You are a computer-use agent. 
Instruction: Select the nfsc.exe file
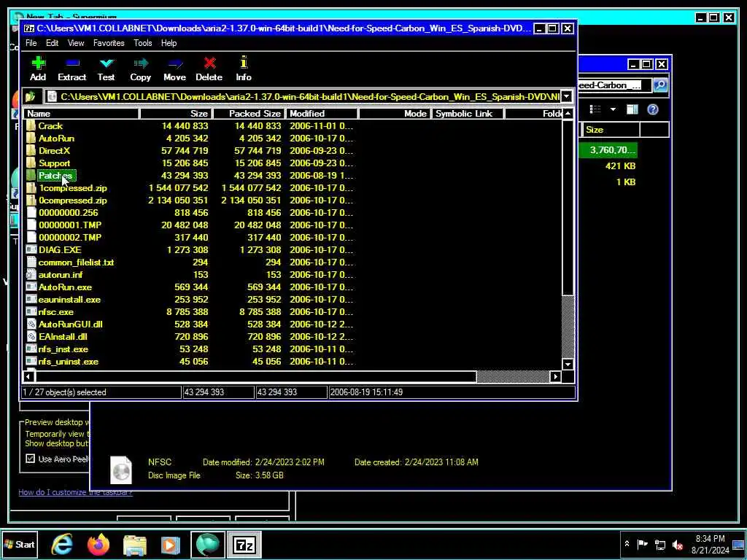click(56, 312)
